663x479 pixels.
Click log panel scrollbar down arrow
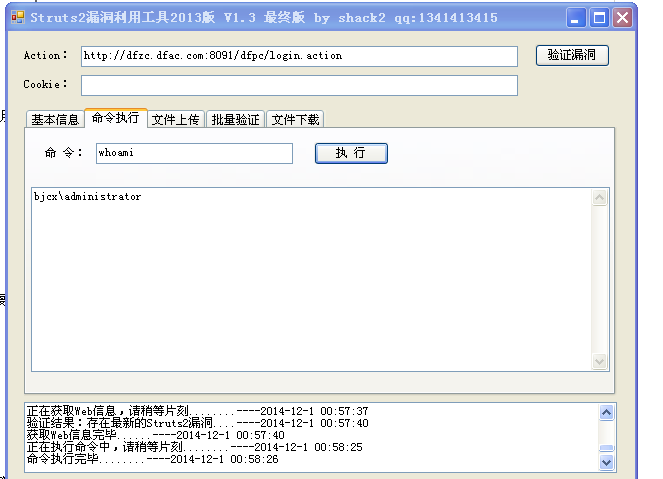point(606,462)
